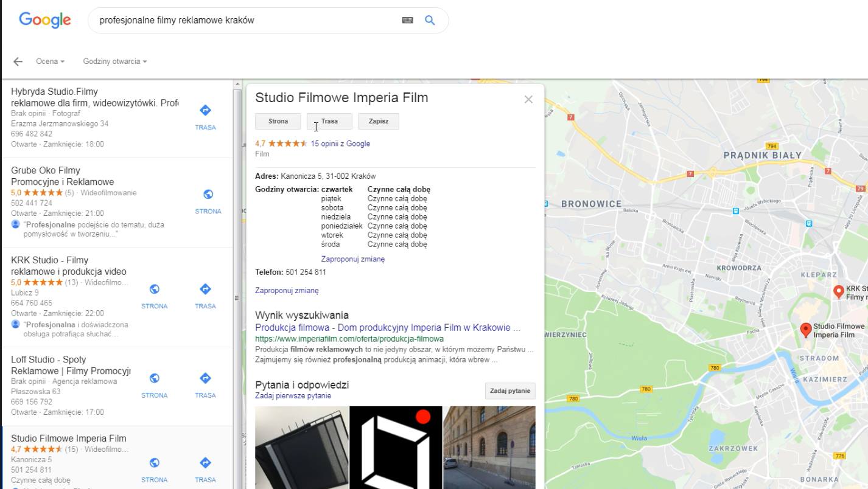
Task: Click the Strona button in details panel
Action: click(x=278, y=121)
